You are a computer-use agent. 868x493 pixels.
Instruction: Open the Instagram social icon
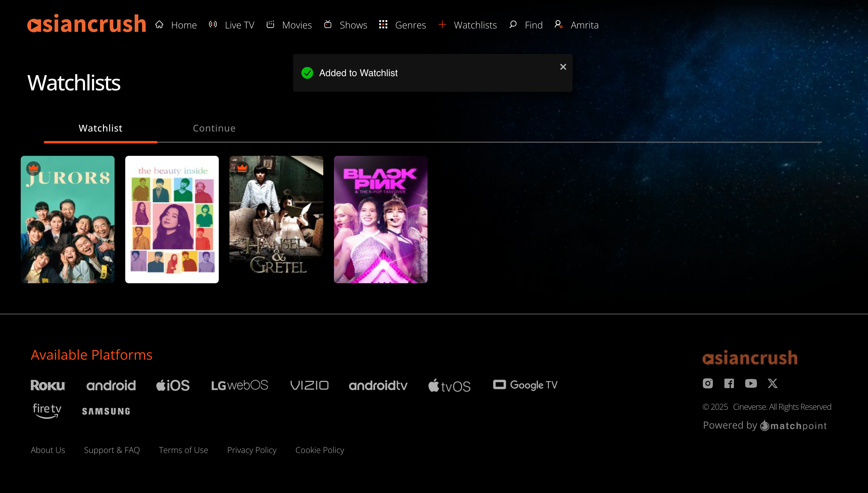click(x=708, y=383)
